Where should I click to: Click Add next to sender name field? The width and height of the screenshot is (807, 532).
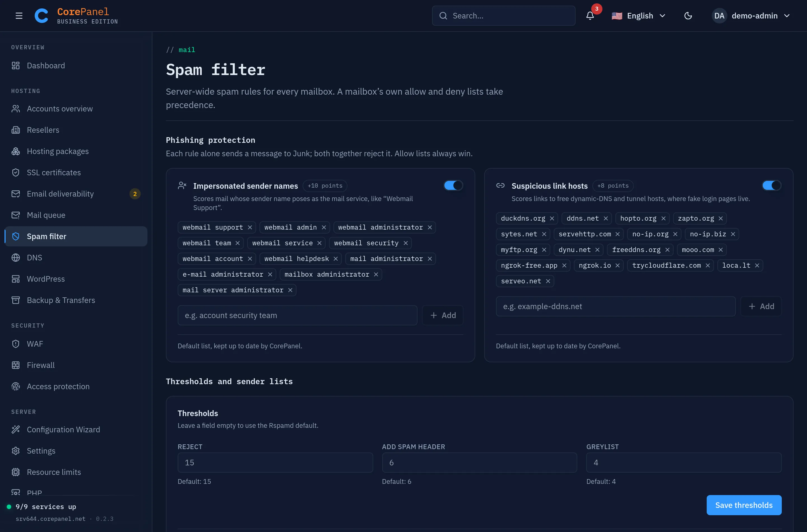coord(443,316)
